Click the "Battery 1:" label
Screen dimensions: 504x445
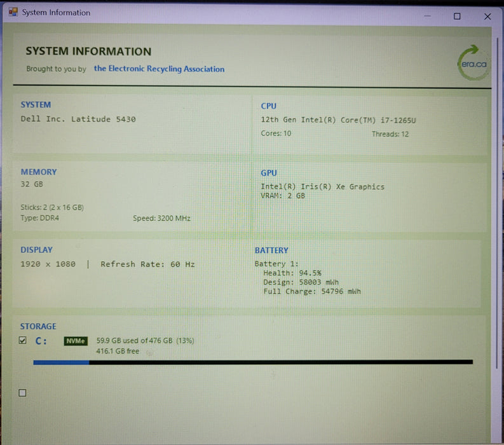(276, 264)
